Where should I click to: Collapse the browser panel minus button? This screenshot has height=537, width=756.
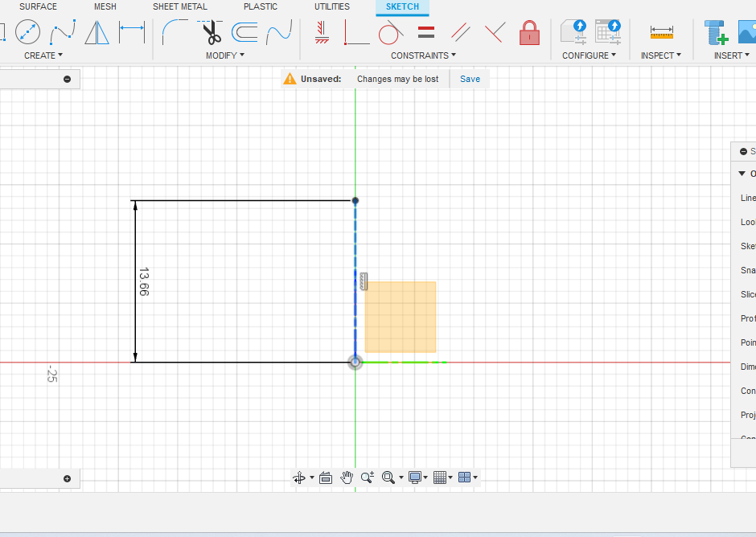click(x=67, y=79)
